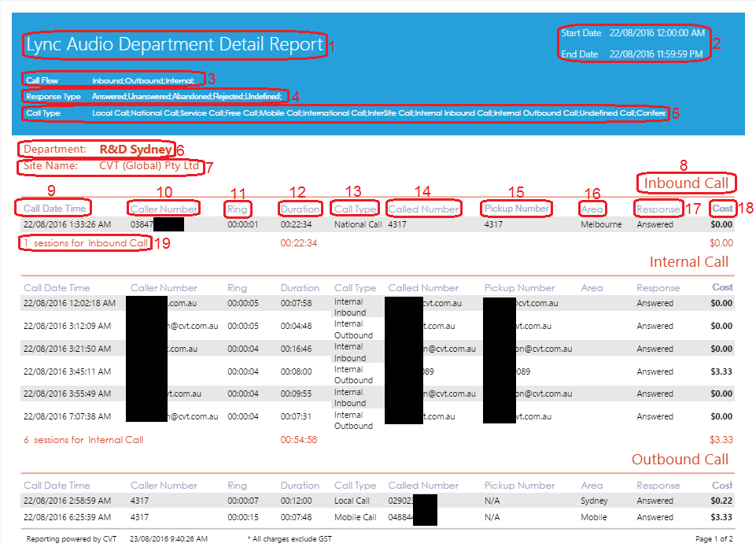Screen dimensions: 756x547
Task: Click the Inbound Call section heading
Action: 686,183
